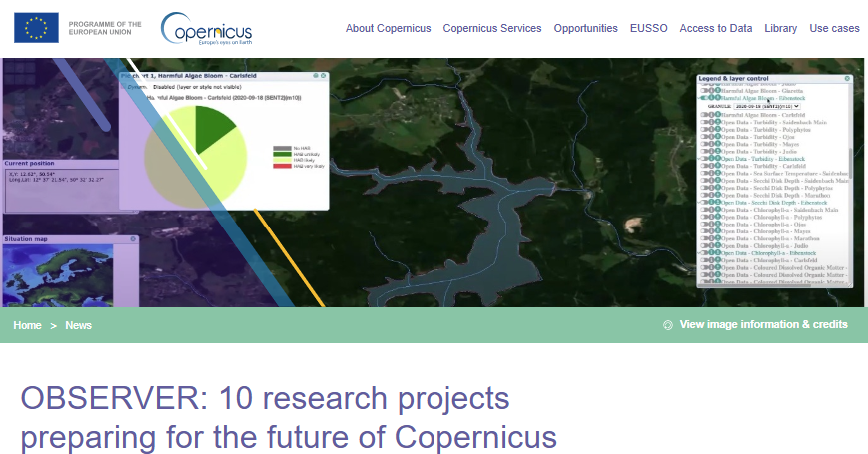The image size is (868, 454).
Task: Open the Opportunities menu
Action: tap(585, 28)
